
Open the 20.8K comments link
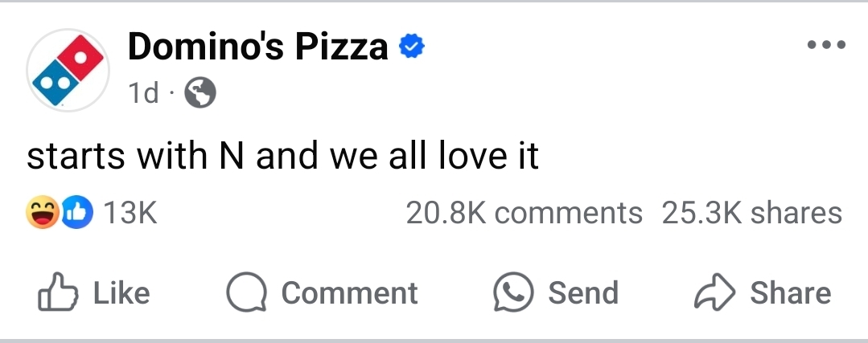tap(524, 213)
